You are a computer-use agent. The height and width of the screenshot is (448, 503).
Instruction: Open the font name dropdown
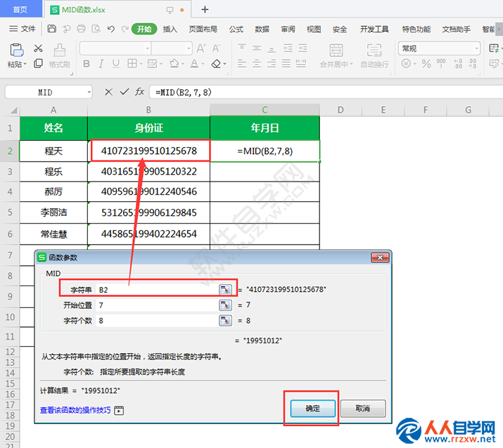click(x=148, y=49)
